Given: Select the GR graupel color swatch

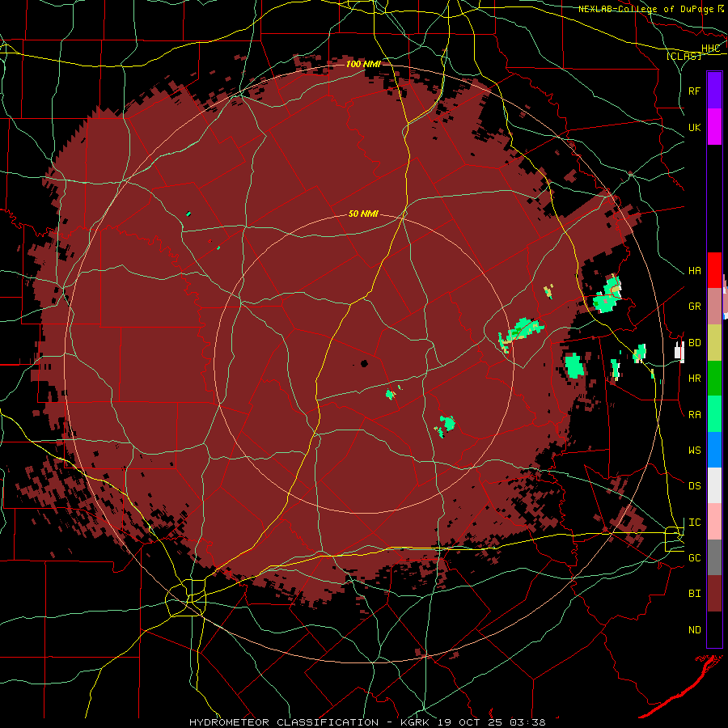Looking at the screenshot, I should click(x=714, y=307).
